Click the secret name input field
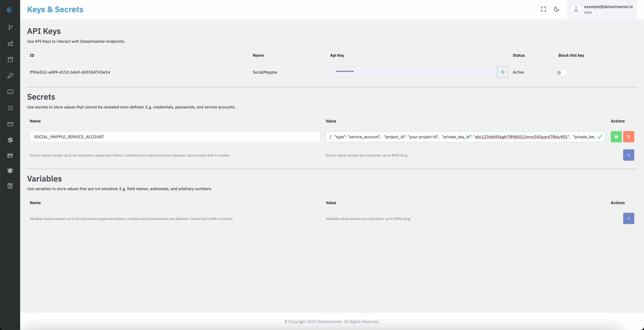Image resolution: width=644 pixels, height=330 pixels. click(x=175, y=137)
